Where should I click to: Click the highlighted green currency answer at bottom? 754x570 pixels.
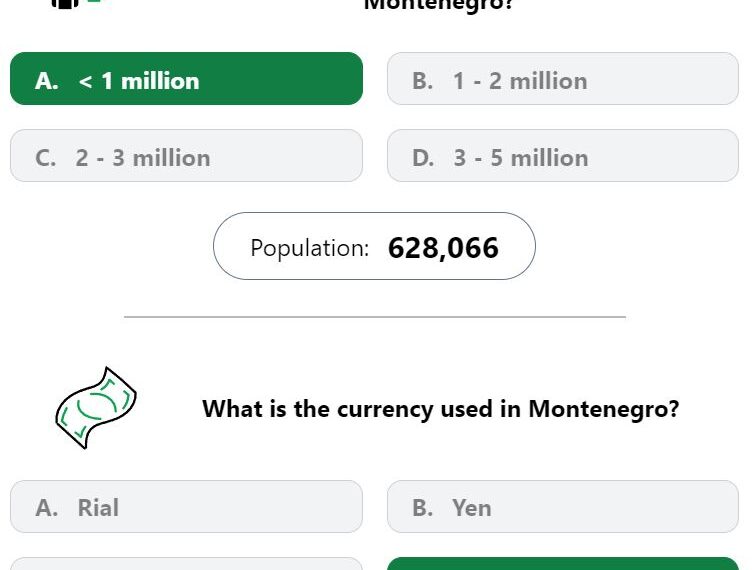(563, 564)
